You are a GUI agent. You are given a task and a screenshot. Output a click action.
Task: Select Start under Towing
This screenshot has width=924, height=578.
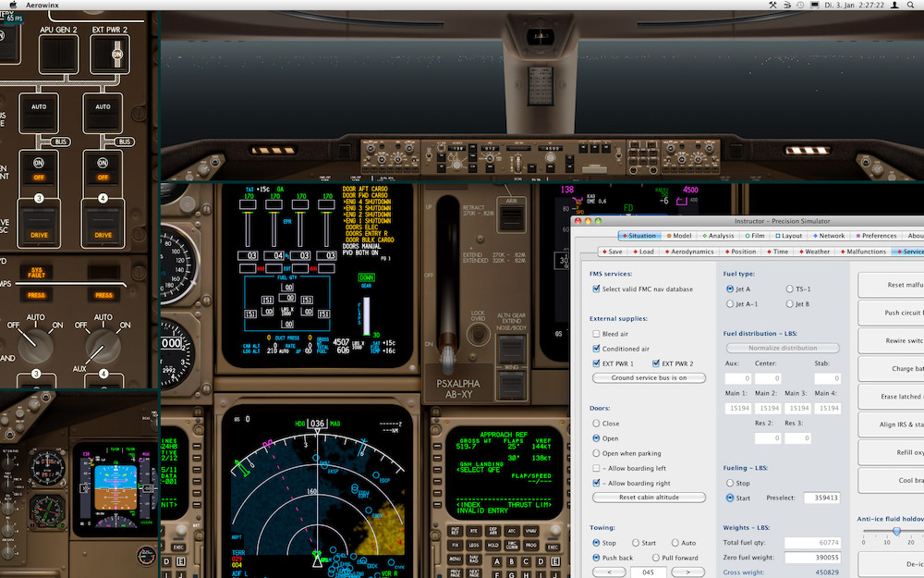point(636,543)
